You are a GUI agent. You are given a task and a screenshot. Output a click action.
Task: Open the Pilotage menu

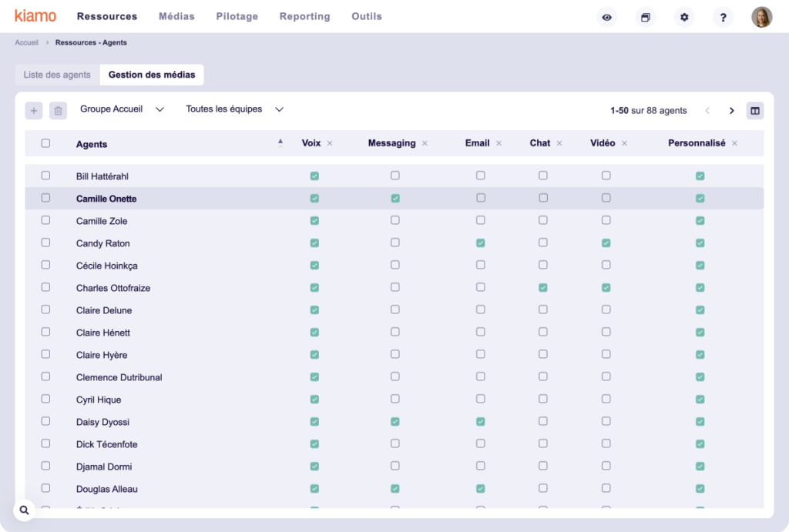237,16
